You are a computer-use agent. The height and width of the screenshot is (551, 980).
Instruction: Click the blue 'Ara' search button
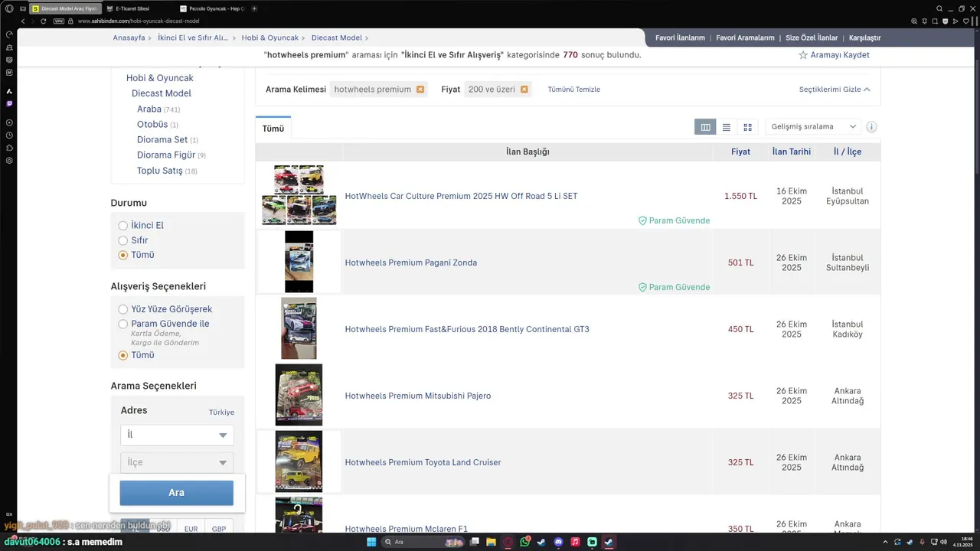click(x=176, y=493)
